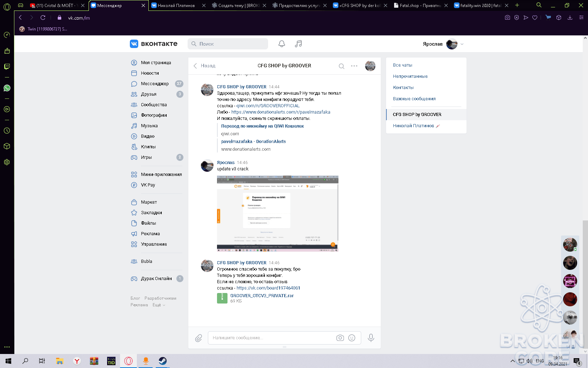Viewport: 588px width, 368px height.
Task: Expand the Ярослав profile dropdown
Action: pyautogui.click(x=462, y=44)
